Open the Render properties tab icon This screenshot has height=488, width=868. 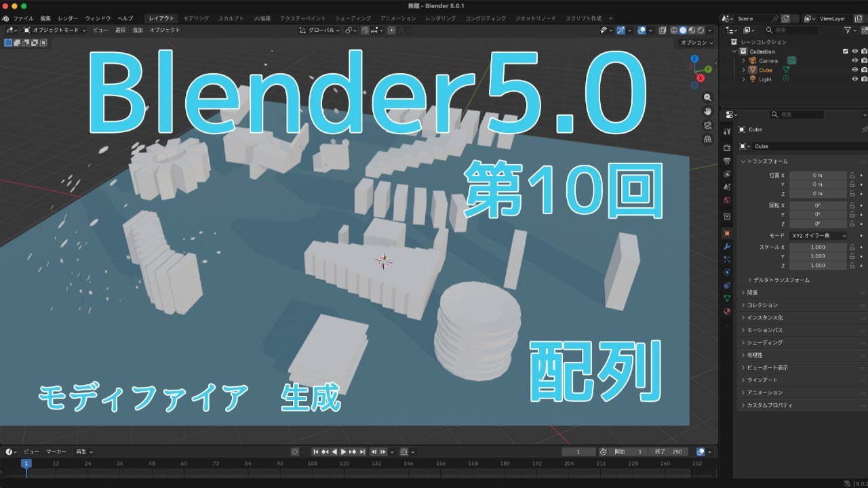coord(727,147)
